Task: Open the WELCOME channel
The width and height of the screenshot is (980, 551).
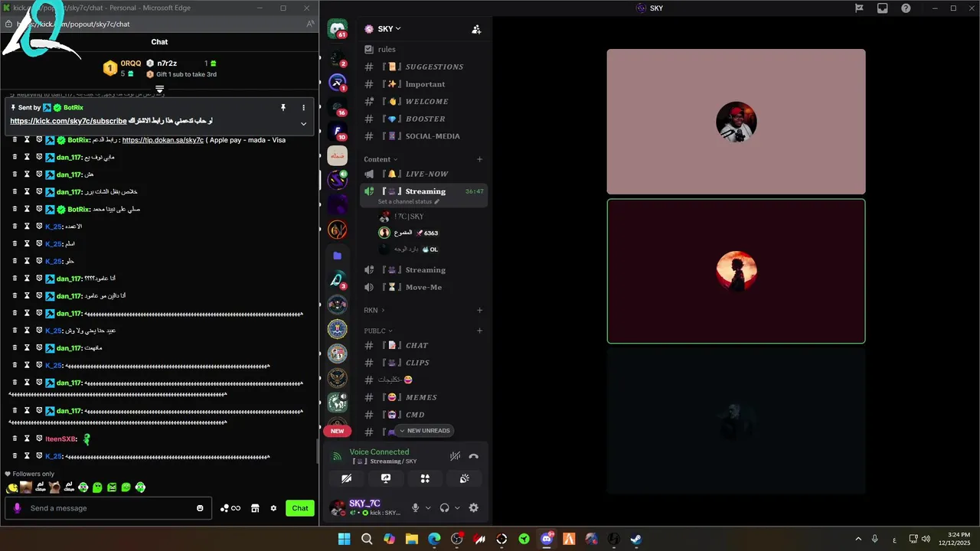Action: click(x=423, y=101)
